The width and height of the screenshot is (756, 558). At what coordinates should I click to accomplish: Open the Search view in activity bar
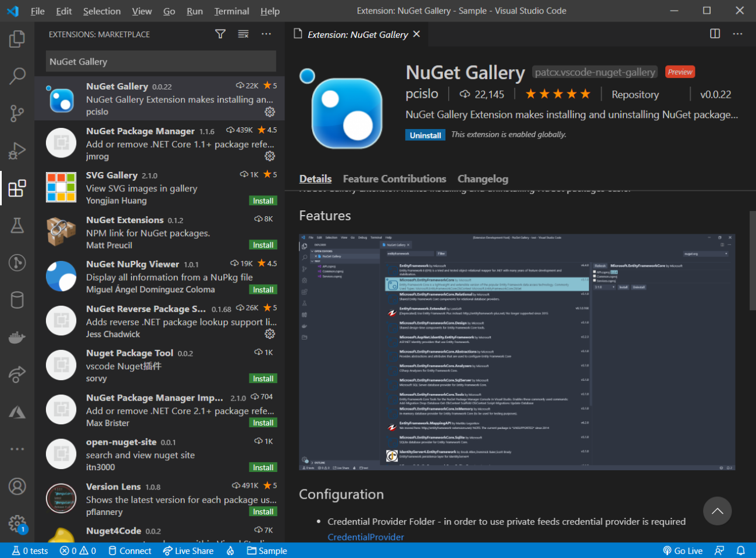[x=17, y=76]
